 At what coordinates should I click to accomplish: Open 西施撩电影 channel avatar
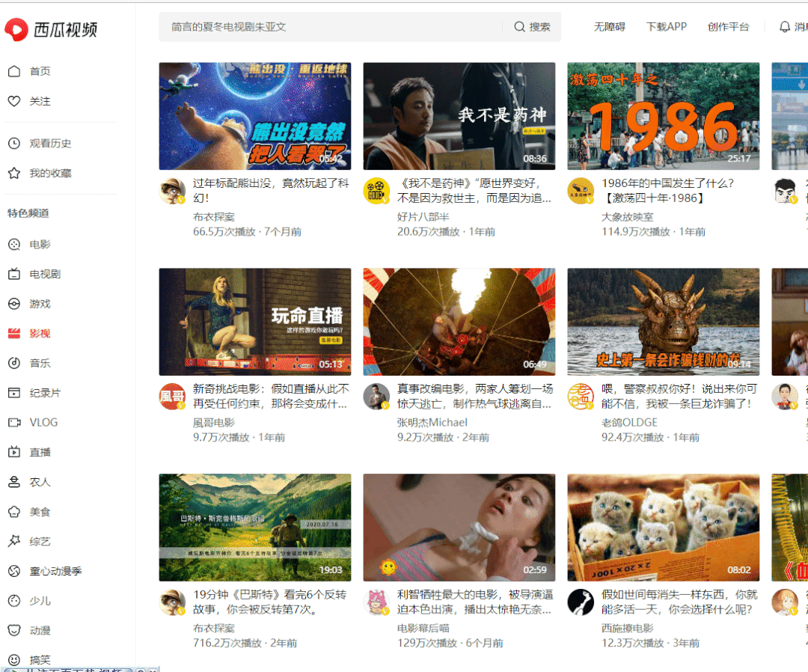click(x=581, y=602)
